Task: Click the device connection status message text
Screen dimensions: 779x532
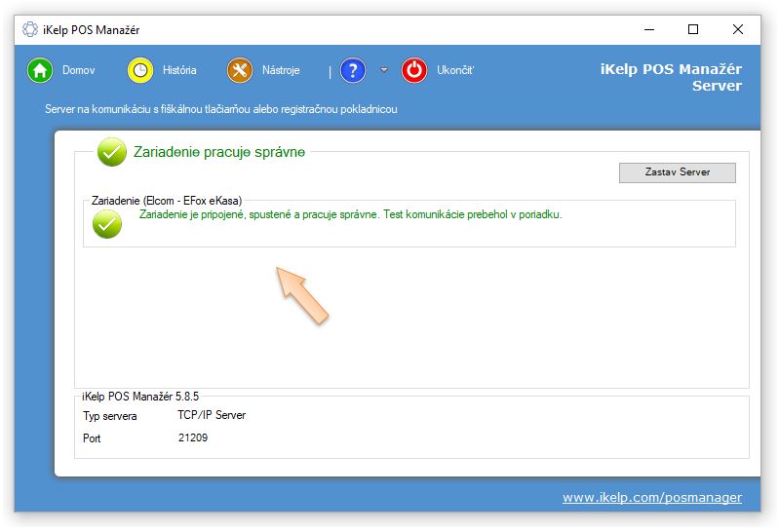Action: [x=350, y=214]
